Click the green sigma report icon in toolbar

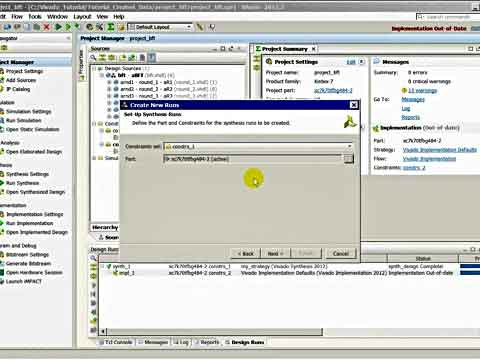(111, 27)
